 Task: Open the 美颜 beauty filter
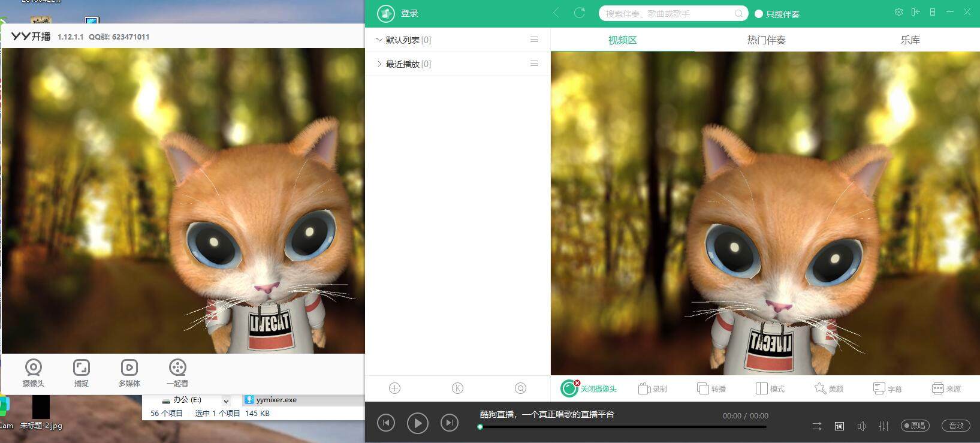829,388
